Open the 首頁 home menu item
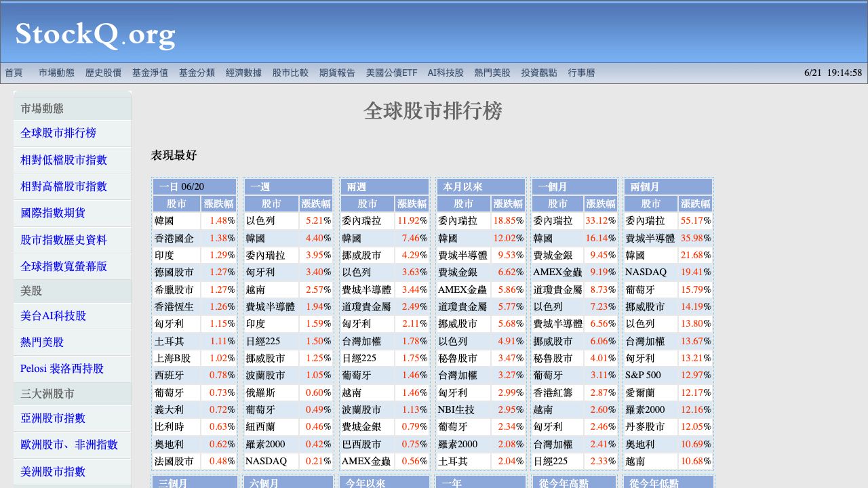The height and width of the screenshot is (488, 868). 14,73
